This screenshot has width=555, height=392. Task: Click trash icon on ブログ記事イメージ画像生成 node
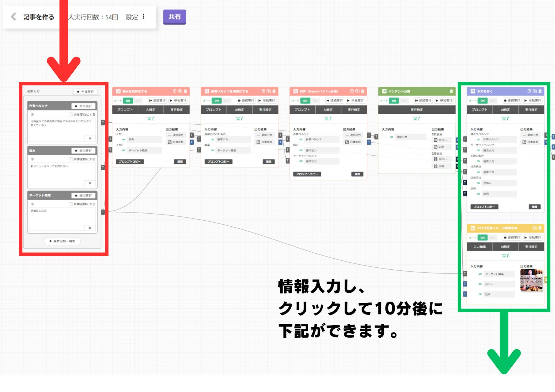tap(540, 228)
